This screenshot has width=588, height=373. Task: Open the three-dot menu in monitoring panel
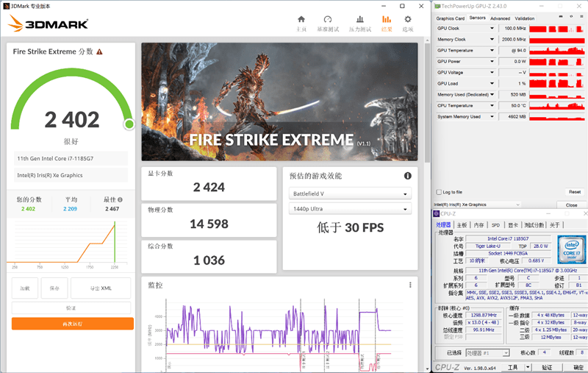[x=410, y=285]
